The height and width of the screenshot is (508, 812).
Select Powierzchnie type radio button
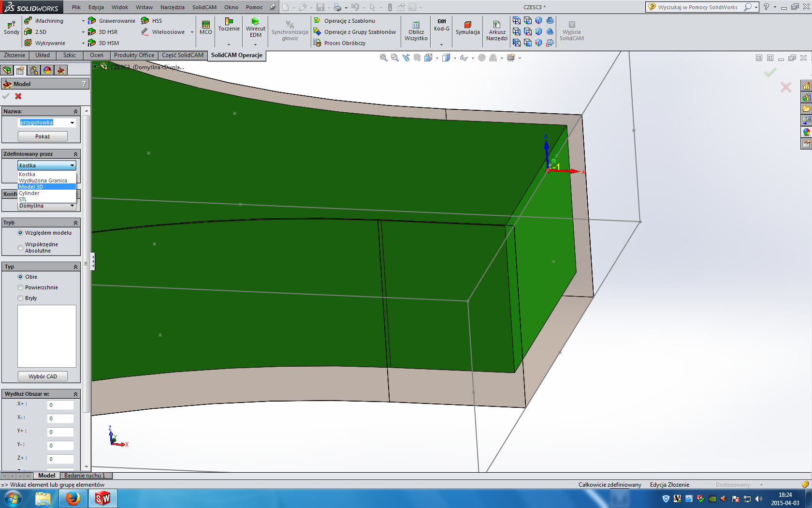pyautogui.click(x=20, y=287)
